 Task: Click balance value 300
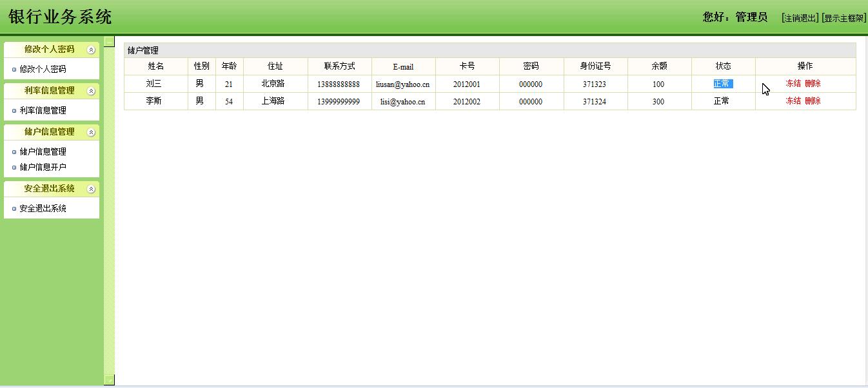click(658, 102)
